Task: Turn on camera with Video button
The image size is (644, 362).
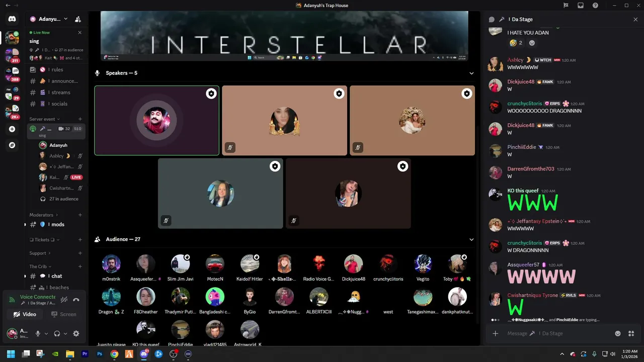Action: 25,314
